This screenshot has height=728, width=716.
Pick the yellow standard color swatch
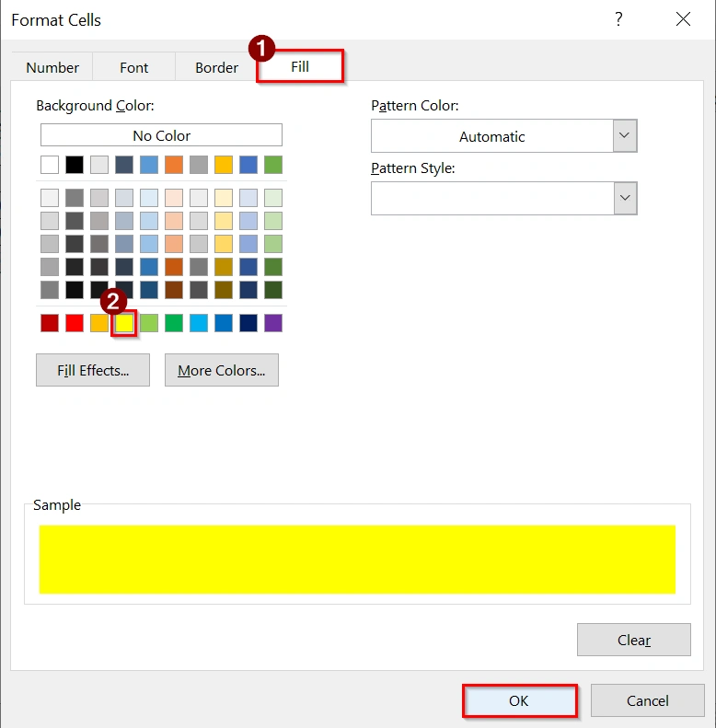pyautogui.click(x=124, y=323)
